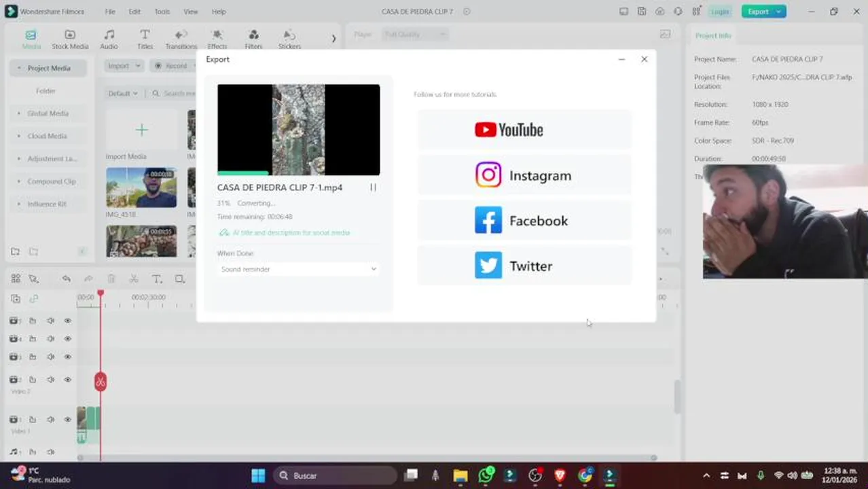Click the add track icon
Viewport: 868px width, 489px height.
(x=16, y=299)
